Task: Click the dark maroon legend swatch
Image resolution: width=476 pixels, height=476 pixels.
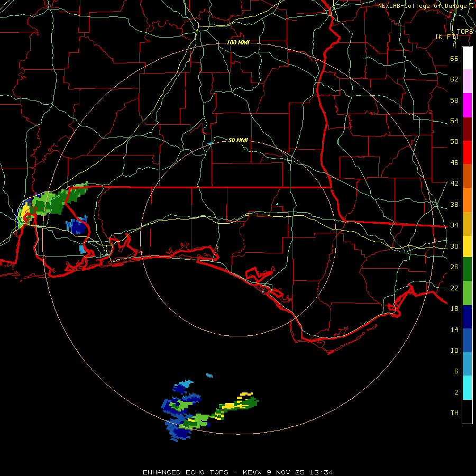Action: coord(467,129)
